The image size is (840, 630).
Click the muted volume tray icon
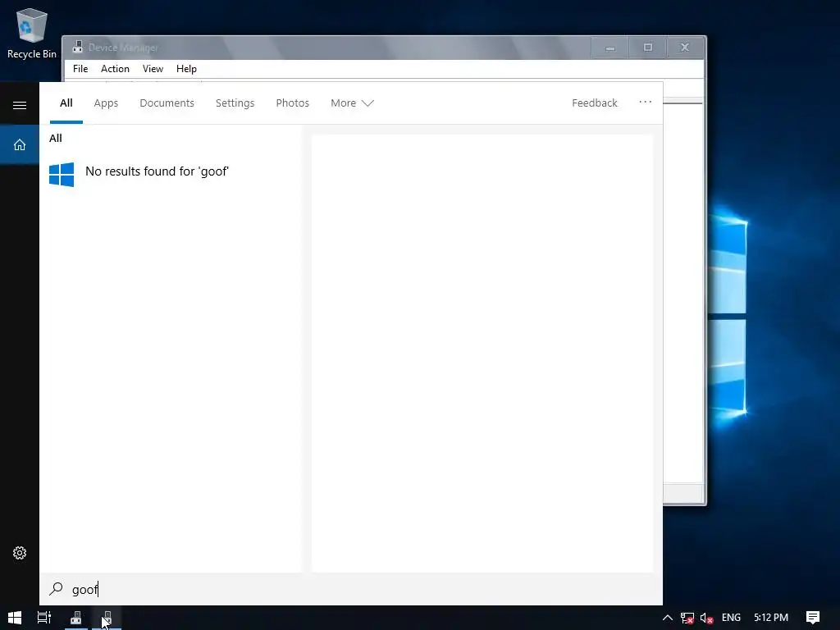706,618
